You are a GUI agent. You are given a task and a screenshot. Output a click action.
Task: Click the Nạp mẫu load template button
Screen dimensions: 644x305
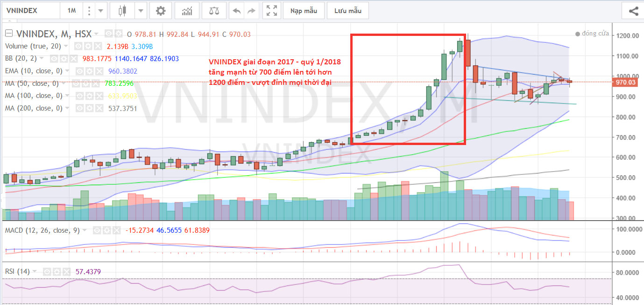(304, 10)
